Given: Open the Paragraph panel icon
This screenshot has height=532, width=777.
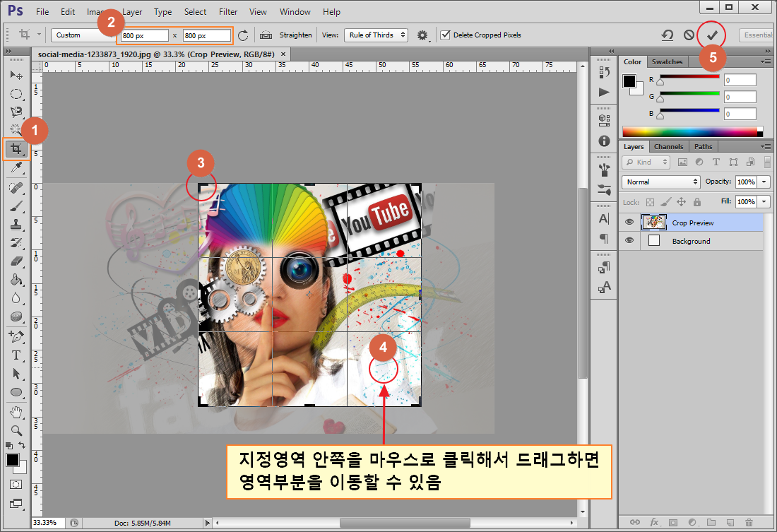Looking at the screenshot, I should 604,239.
